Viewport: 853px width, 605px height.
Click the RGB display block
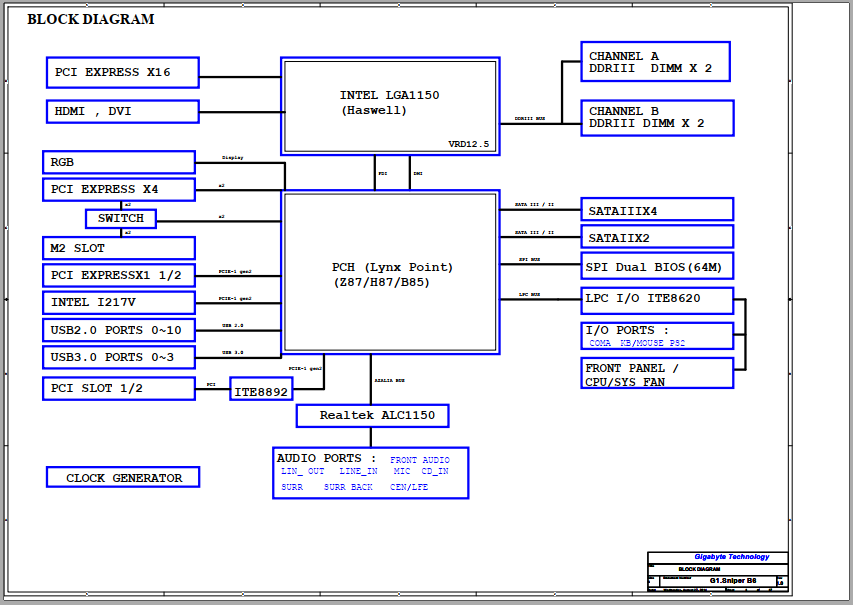pyautogui.click(x=118, y=162)
